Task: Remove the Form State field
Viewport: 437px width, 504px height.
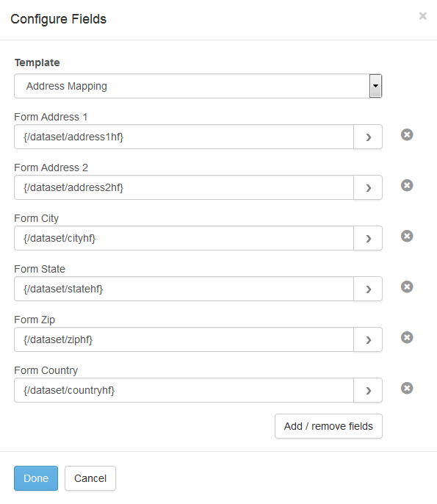Action: [407, 287]
